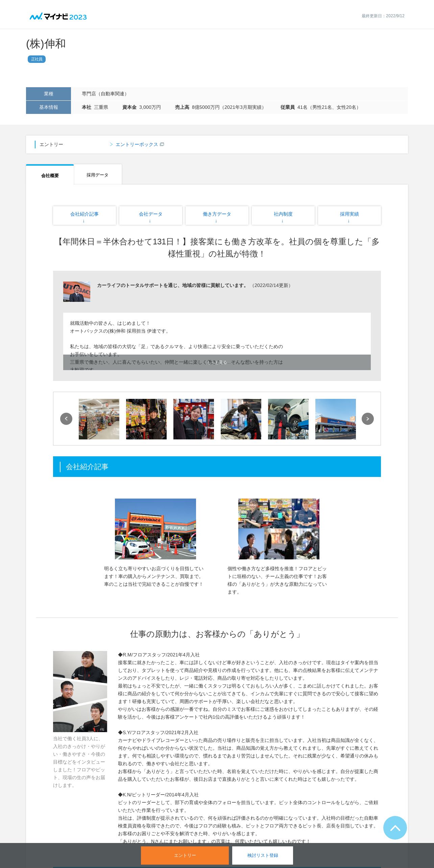
Task: Switch to the 採用データ tab
Action: pyautogui.click(x=97, y=175)
